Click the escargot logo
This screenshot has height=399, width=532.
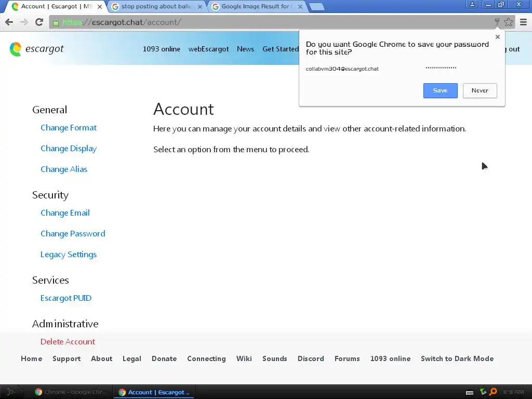point(37,49)
